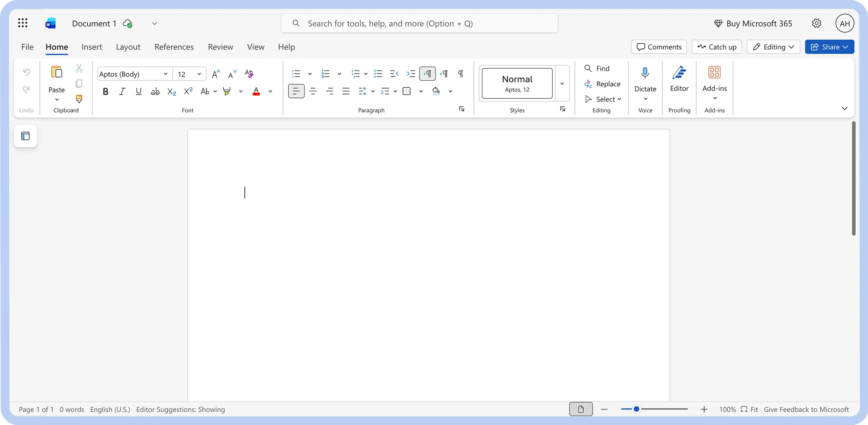
Task: Expand the Styles gallery
Action: click(x=562, y=83)
